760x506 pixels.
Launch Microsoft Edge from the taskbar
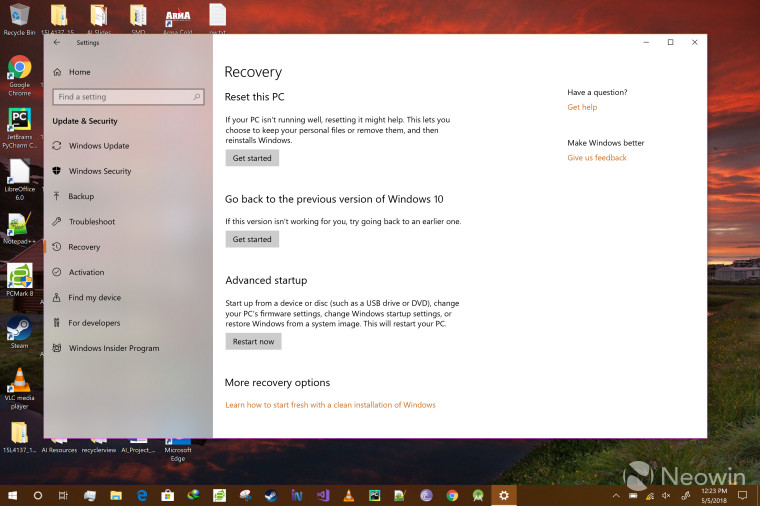pyautogui.click(x=142, y=495)
